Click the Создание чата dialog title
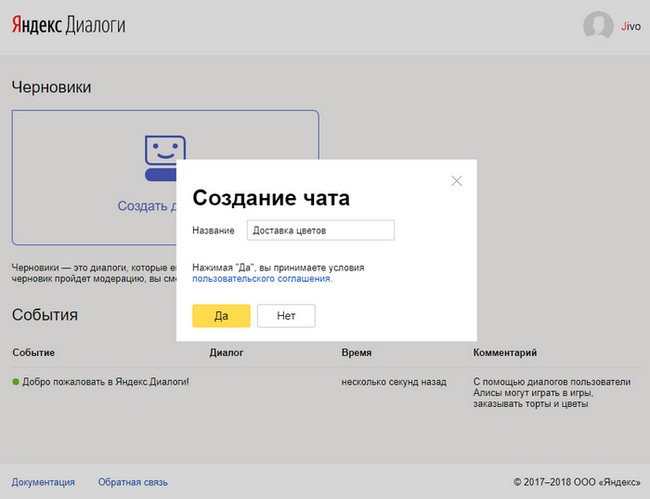 (x=271, y=198)
